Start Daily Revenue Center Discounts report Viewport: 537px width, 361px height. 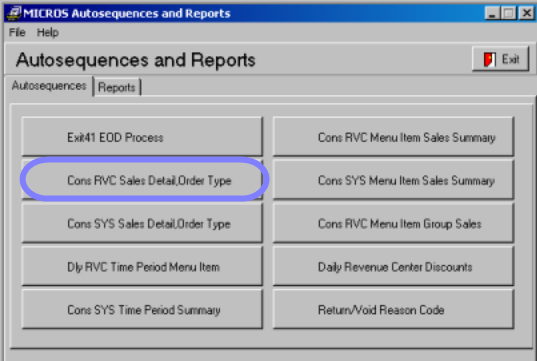click(394, 266)
